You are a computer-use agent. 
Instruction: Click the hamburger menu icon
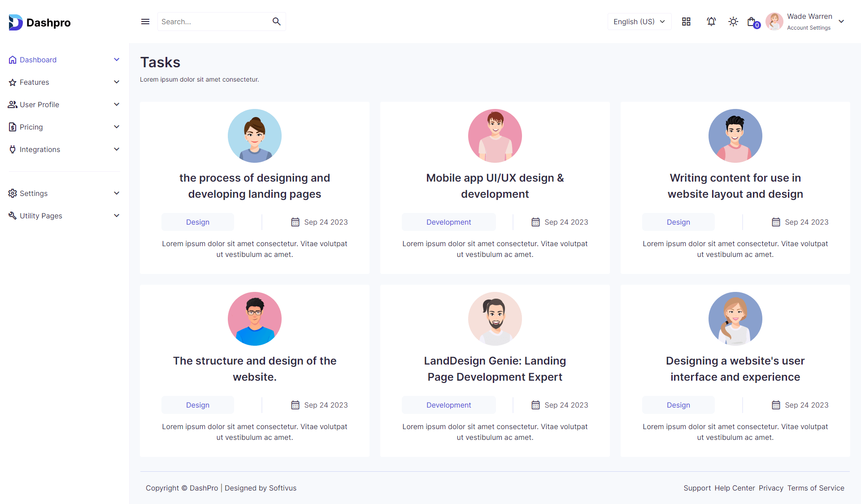(145, 22)
